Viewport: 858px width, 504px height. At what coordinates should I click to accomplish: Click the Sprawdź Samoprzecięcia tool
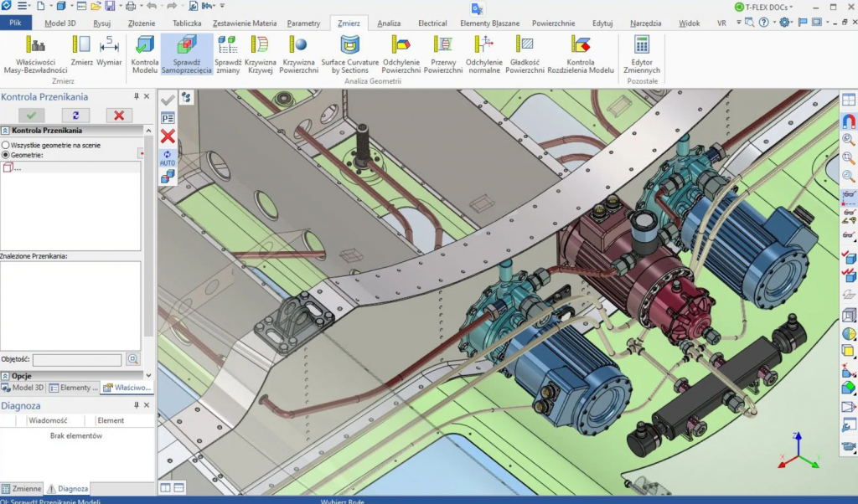[186, 54]
